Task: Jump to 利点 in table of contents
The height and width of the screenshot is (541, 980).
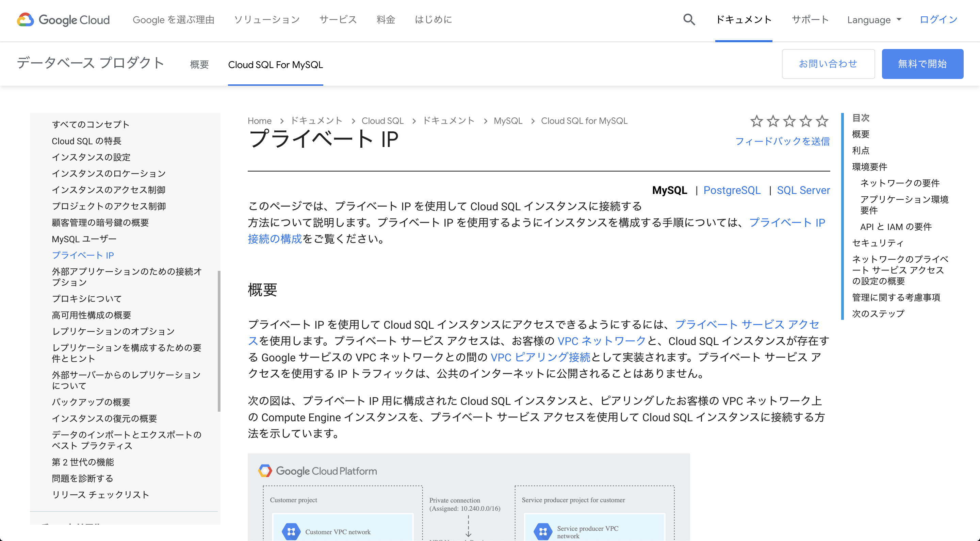Action: (x=861, y=150)
